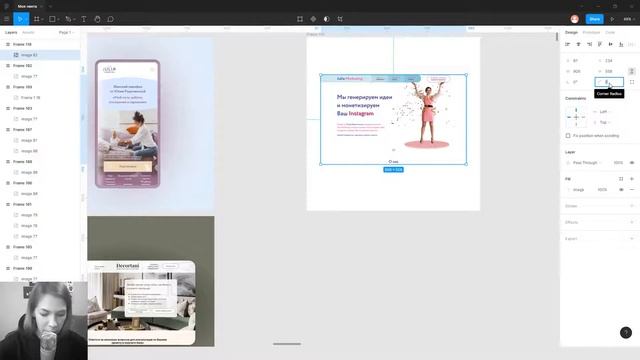Click Align Vertical Centers icon
Viewport: 640px width, 360px height.
(x=611, y=44)
